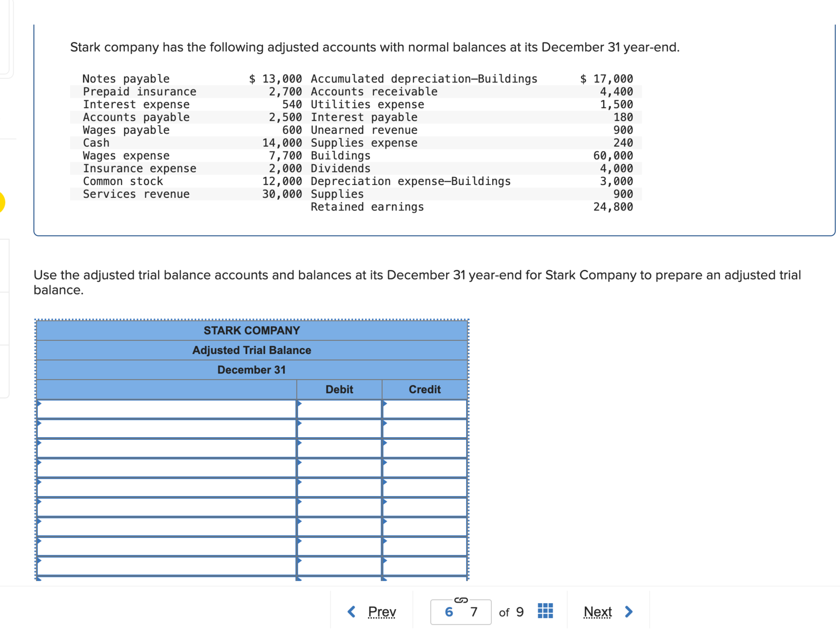Click the right chevron beside Next
Screen dimensions: 840x636
629,612
